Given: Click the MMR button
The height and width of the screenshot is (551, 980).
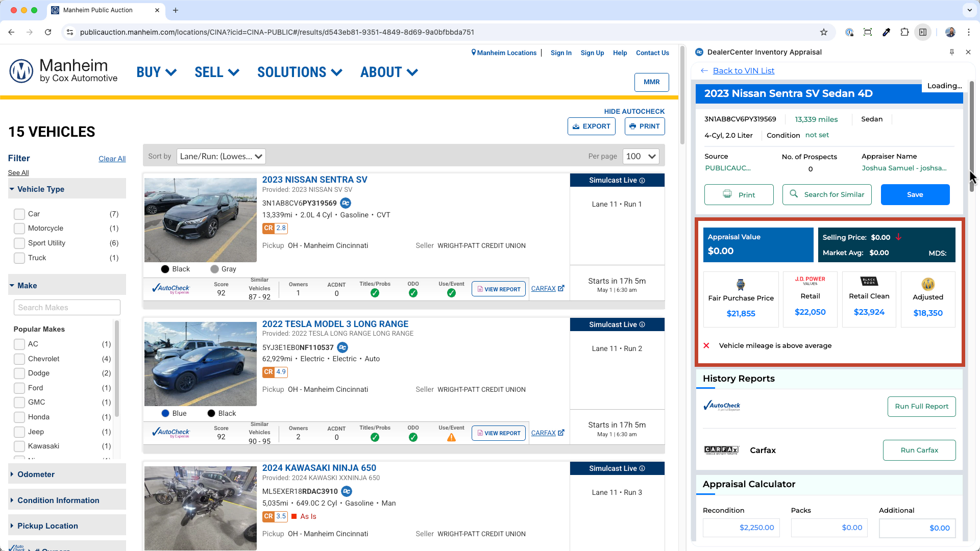Looking at the screenshot, I should tap(652, 82).
